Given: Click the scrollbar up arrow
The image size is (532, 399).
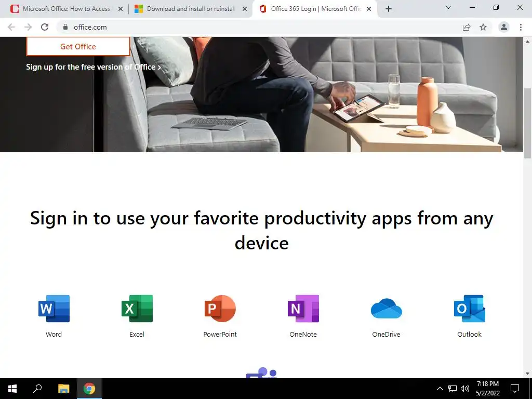Looking at the screenshot, I should (528, 42).
